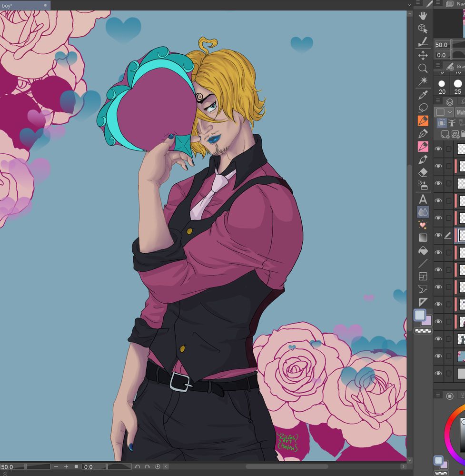Screen dimensions: 465x476
Task: Toggle Set as reference layer lighthouse icon
Action: click(452, 123)
